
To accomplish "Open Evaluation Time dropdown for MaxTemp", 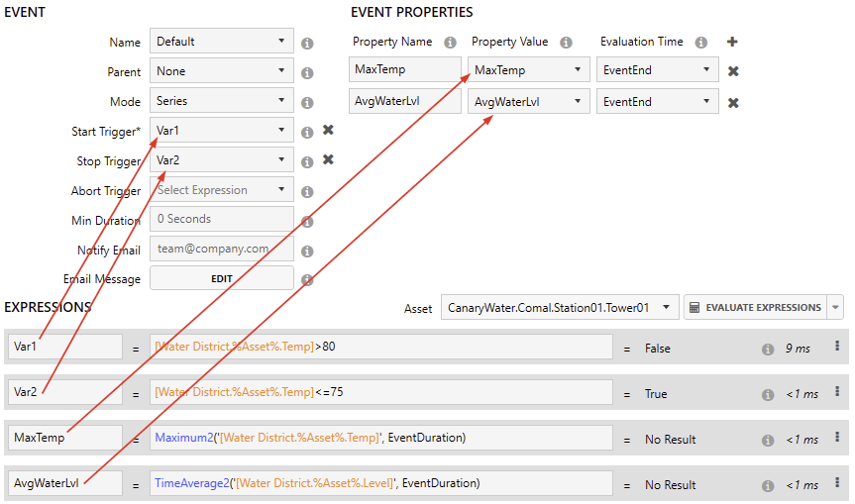I will pyautogui.click(x=658, y=71).
